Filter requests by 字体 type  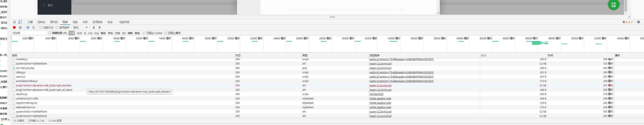110,33
